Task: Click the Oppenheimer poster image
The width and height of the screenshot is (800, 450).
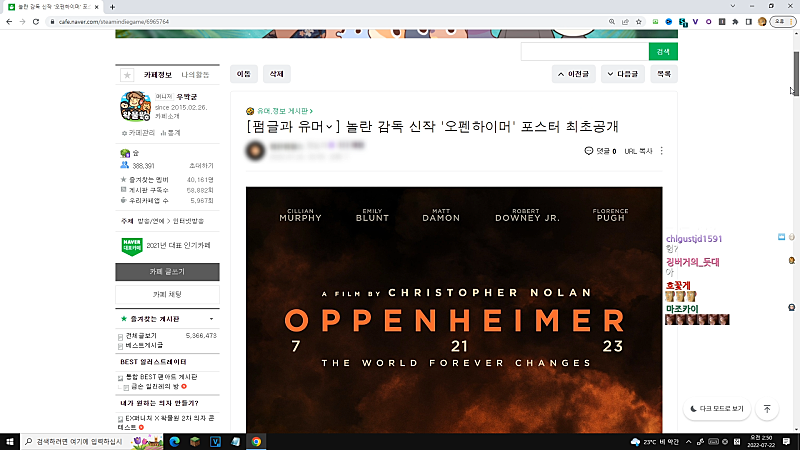Action: coord(454,310)
